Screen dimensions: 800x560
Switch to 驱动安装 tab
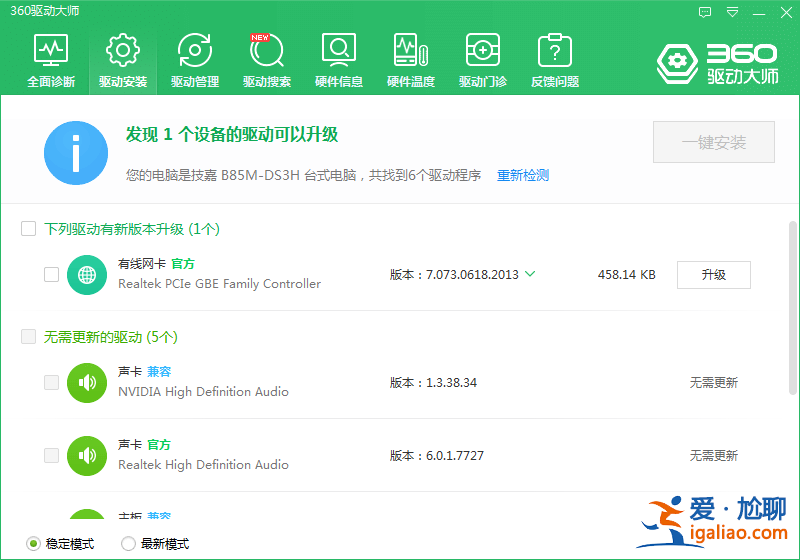tap(123, 60)
